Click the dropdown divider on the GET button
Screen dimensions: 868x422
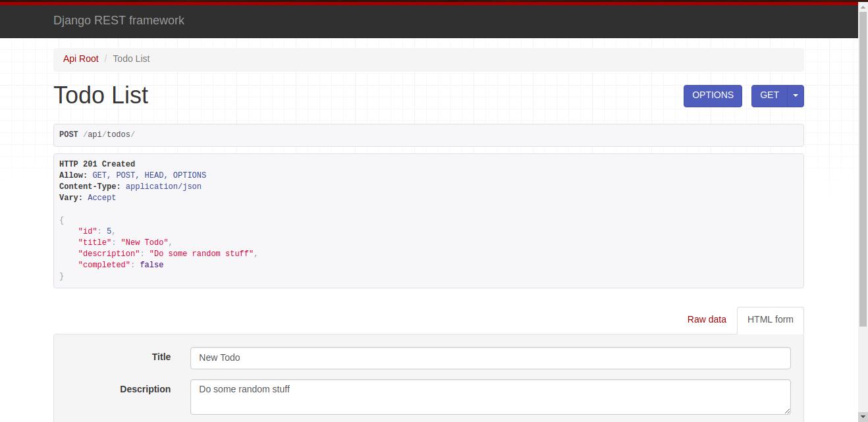click(788, 95)
